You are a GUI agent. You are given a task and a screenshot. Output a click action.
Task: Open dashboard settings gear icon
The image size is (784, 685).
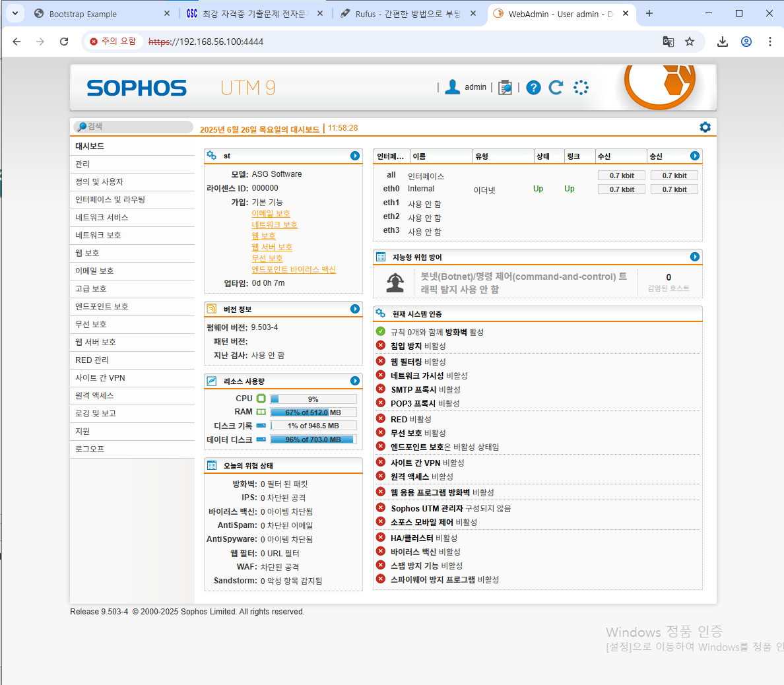point(705,127)
